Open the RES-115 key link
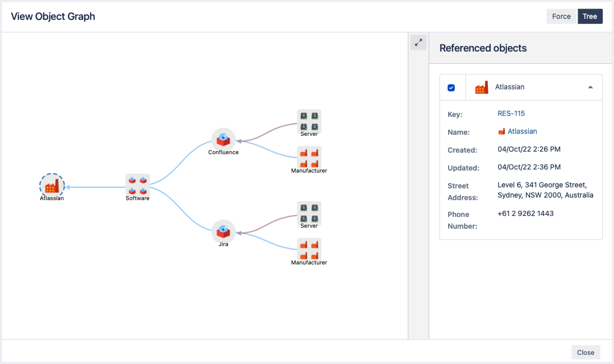 pyautogui.click(x=511, y=114)
